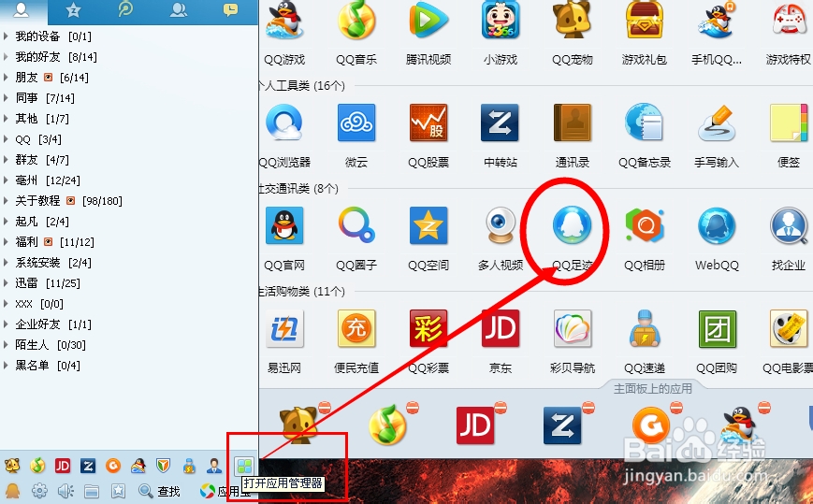
Task: Switch to the contacts tab
Action: click(23, 11)
